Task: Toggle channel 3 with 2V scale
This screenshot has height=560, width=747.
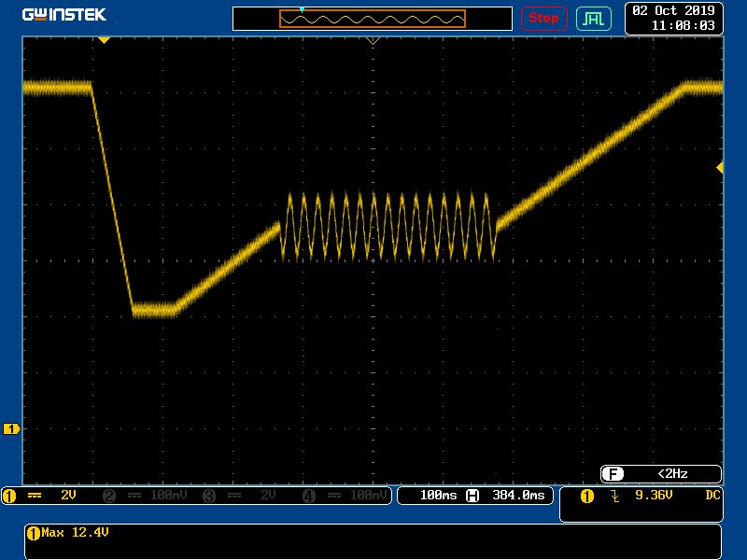Action: [243, 496]
